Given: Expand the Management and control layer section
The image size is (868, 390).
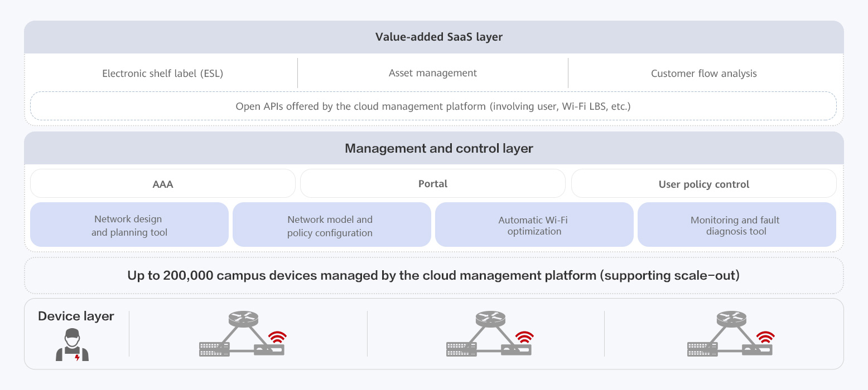Looking at the screenshot, I should (x=439, y=148).
